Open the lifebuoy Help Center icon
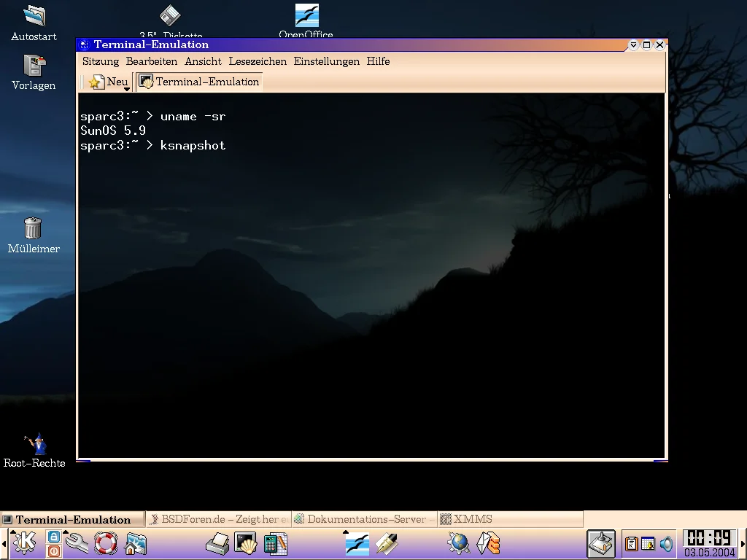This screenshot has height=560, width=747. 106,542
